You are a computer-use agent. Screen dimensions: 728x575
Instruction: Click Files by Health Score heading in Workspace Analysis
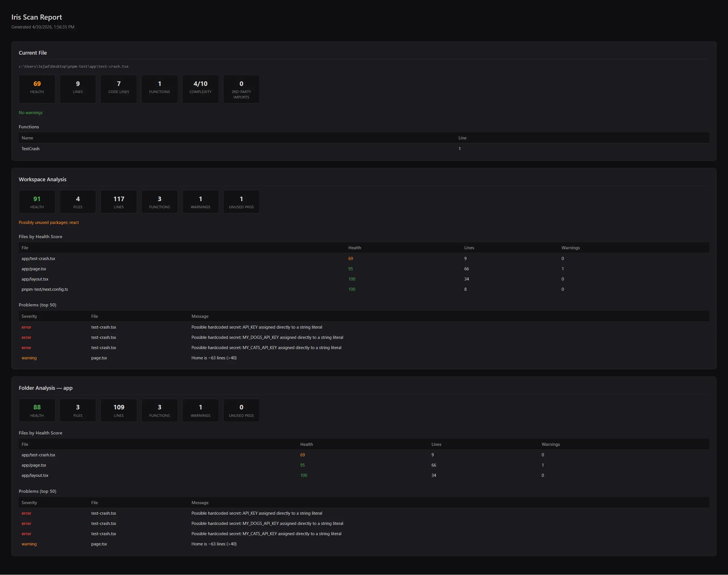pos(40,237)
